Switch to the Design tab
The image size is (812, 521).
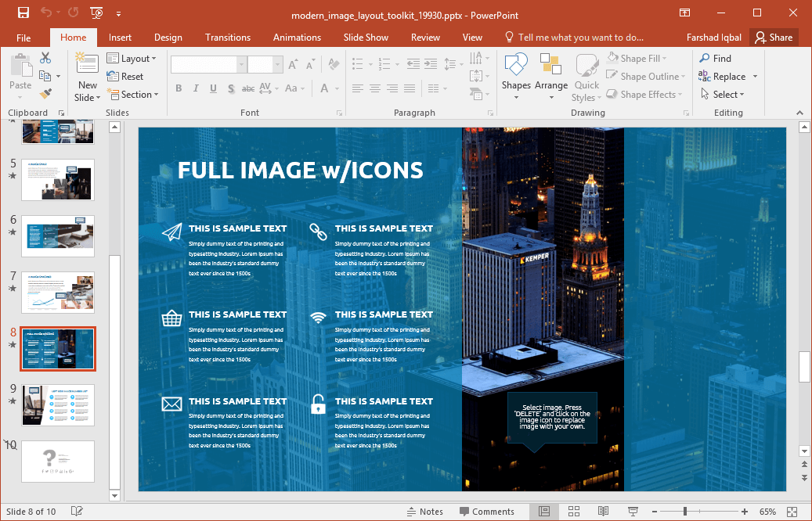tap(168, 37)
